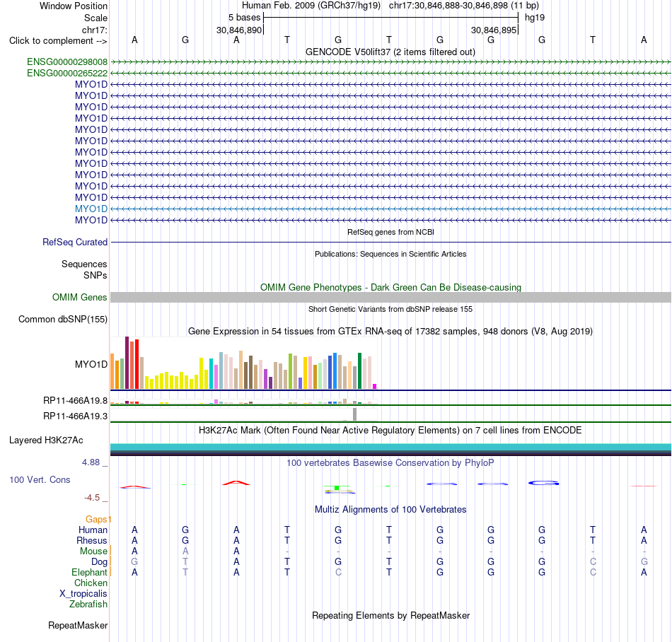Open the ENSG00000265222 gene track label
672x642 pixels.
(67, 74)
